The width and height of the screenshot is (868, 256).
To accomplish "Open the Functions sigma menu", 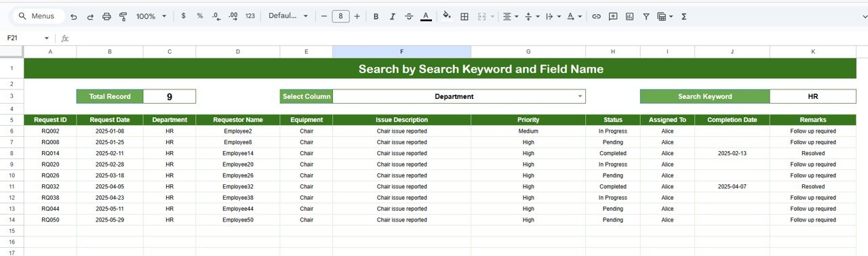I will click(x=684, y=16).
